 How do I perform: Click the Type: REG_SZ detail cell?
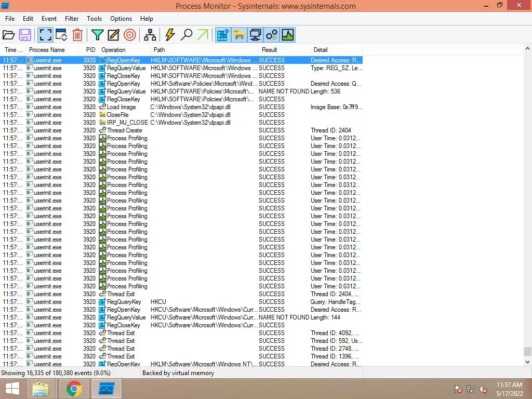coord(336,68)
